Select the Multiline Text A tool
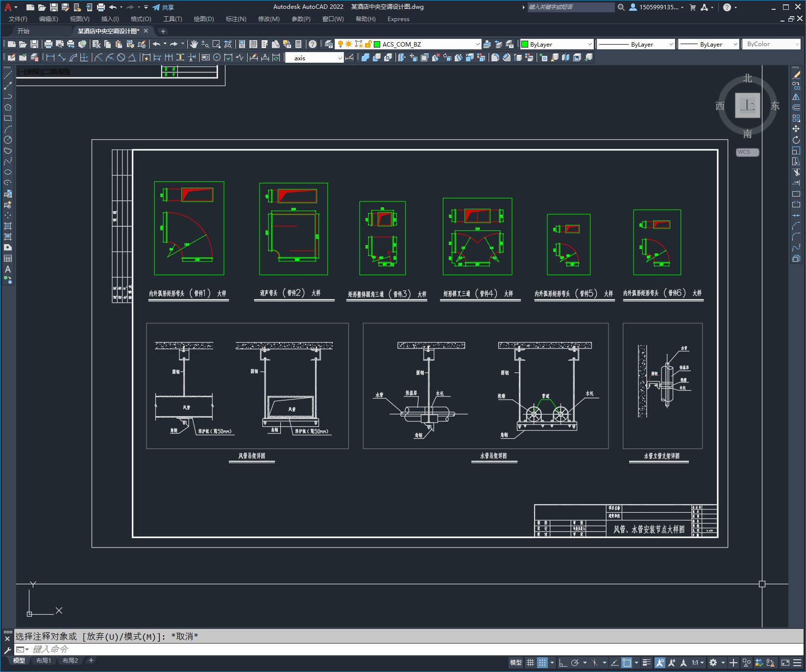The image size is (806, 672). [8, 269]
